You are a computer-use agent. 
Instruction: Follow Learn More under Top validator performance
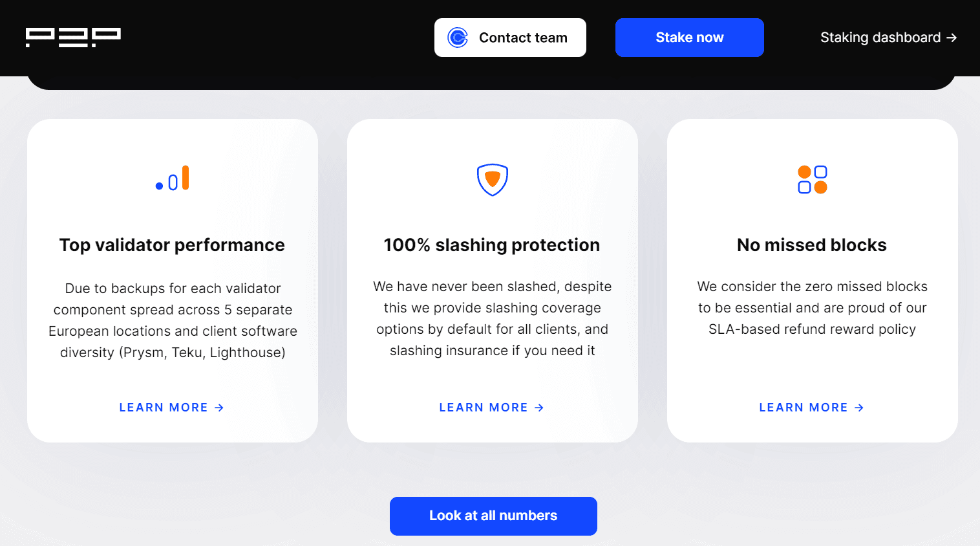(164, 408)
